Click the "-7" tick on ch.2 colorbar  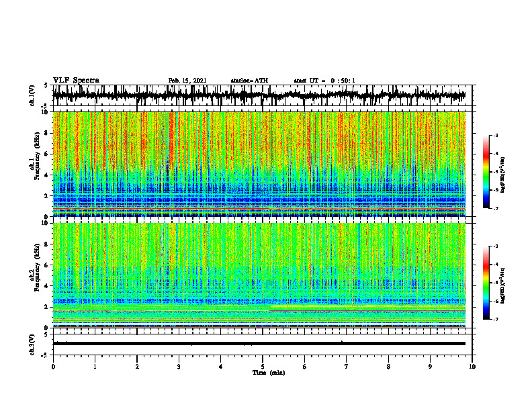click(496, 320)
